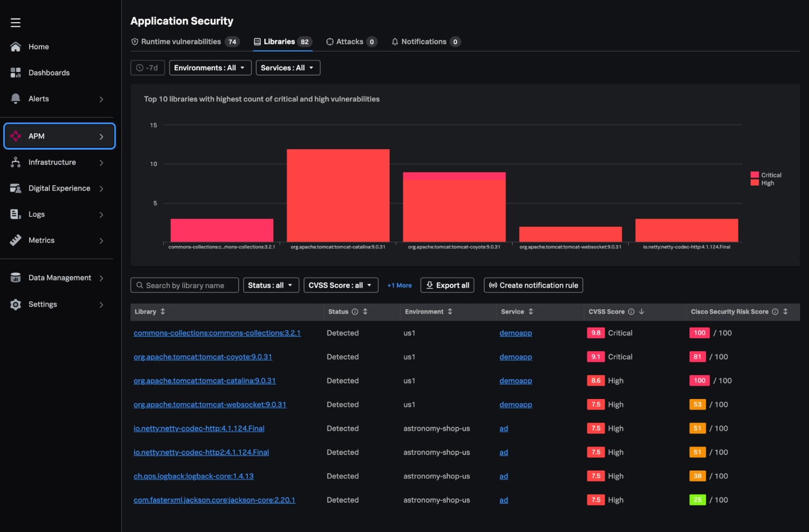Screen dimensions: 809x532
Task: Open logback-core:1.4.13 library link
Action: (193, 476)
